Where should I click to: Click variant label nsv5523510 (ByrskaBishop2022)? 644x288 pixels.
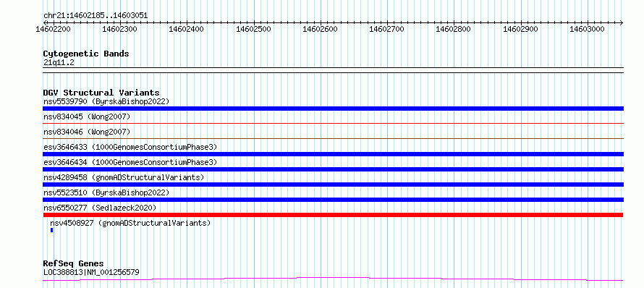pyautogui.click(x=106, y=192)
